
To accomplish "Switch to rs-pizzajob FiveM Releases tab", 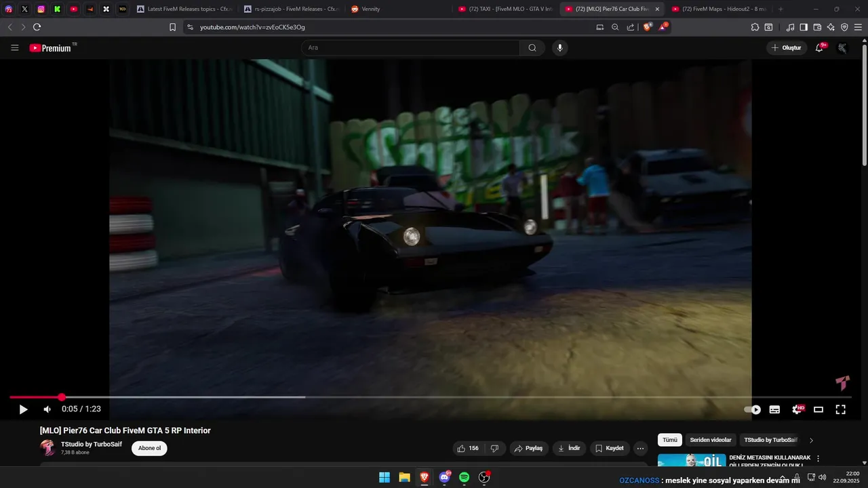I will [292, 9].
